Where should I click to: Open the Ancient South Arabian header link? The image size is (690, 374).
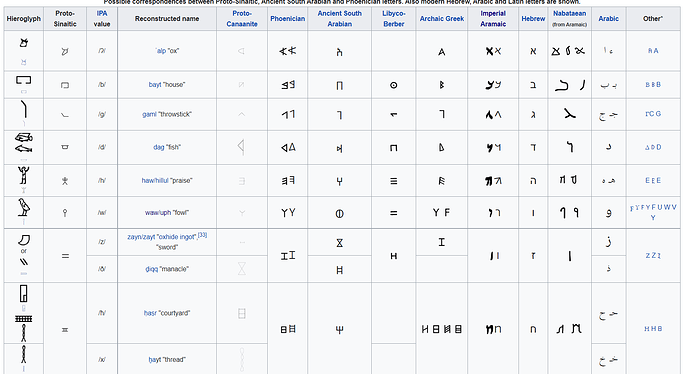(x=339, y=18)
